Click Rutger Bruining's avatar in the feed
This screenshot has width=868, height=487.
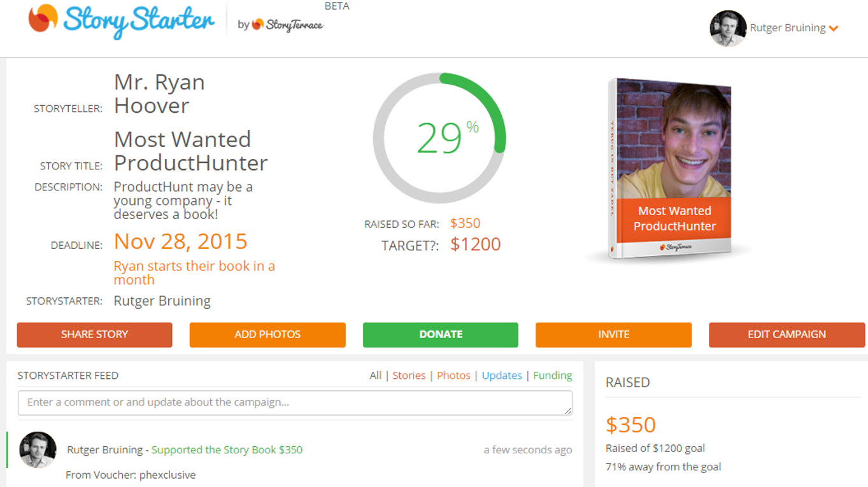tap(38, 449)
